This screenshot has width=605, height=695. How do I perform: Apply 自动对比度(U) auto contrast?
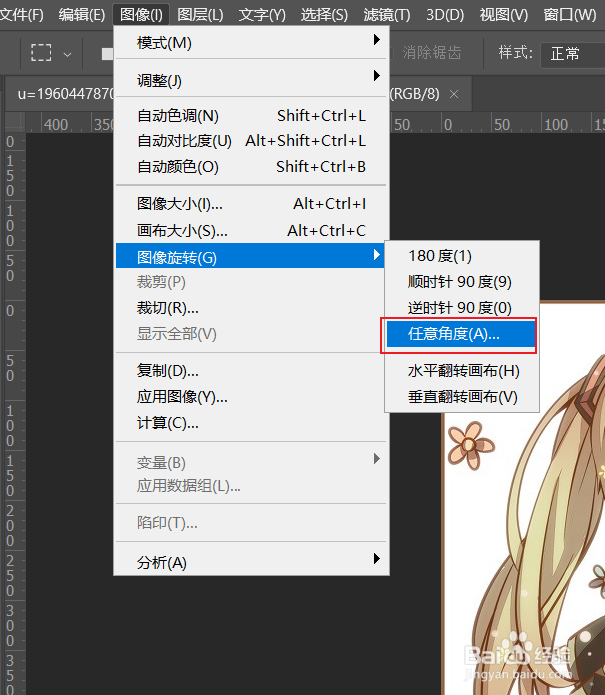pos(251,141)
